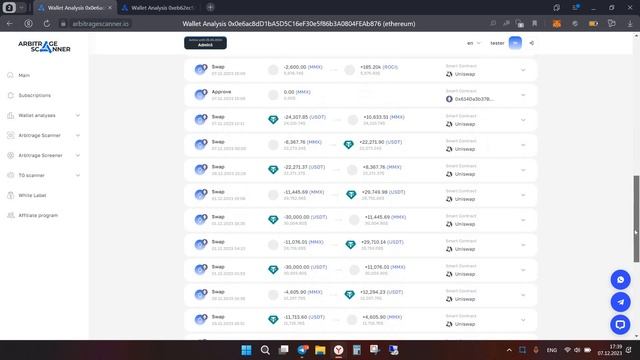Go to Main in the sidebar

pos(24,76)
